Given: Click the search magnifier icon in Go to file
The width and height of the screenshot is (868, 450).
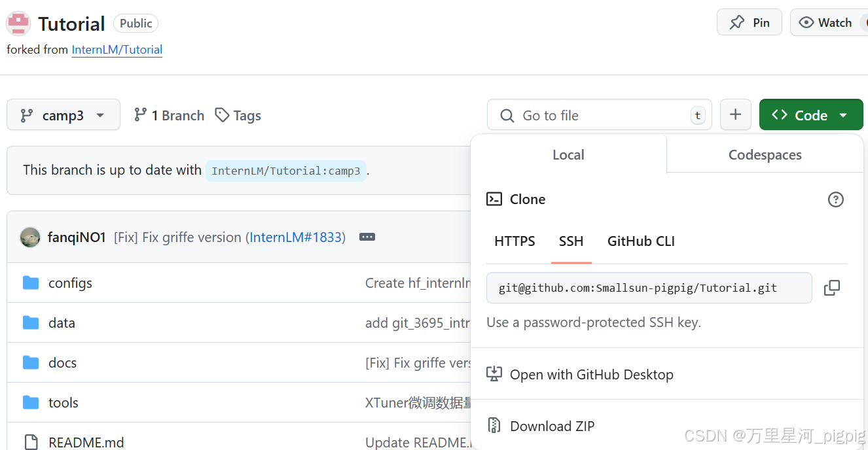Looking at the screenshot, I should coord(507,116).
